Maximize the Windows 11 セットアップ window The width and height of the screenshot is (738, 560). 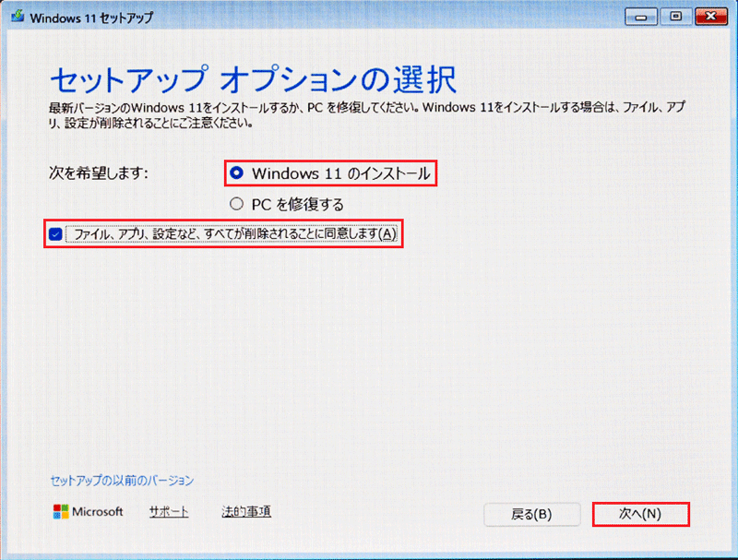tap(675, 17)
